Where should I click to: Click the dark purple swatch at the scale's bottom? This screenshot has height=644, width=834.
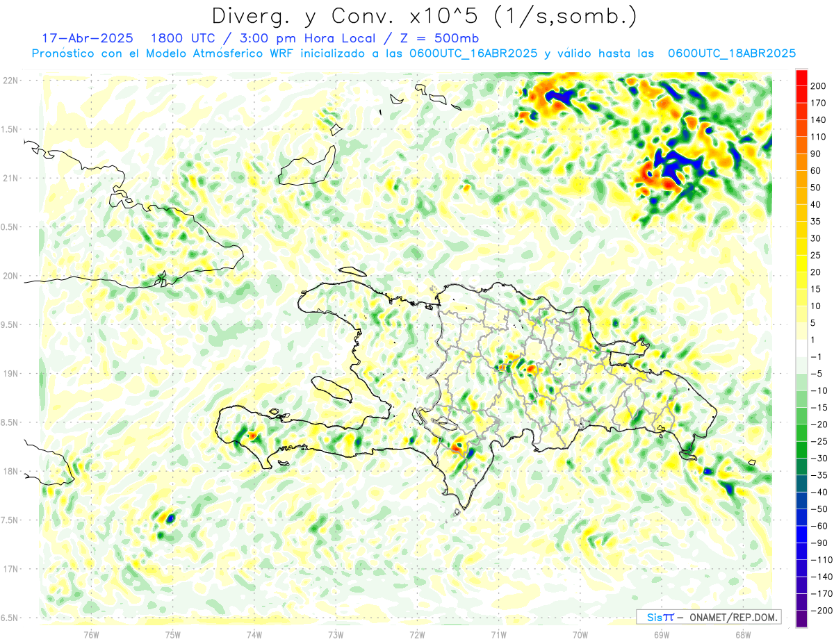point(801,619)
